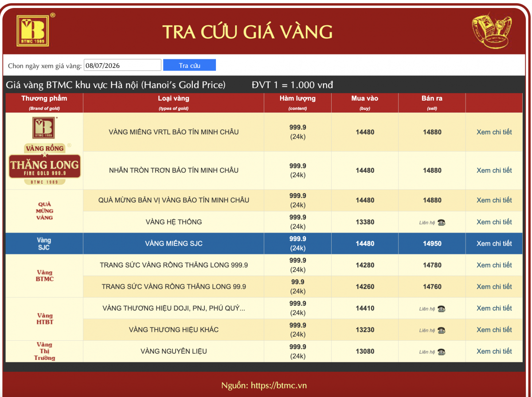Click the Quà Mừng Vàng brand label

point(44,211)
